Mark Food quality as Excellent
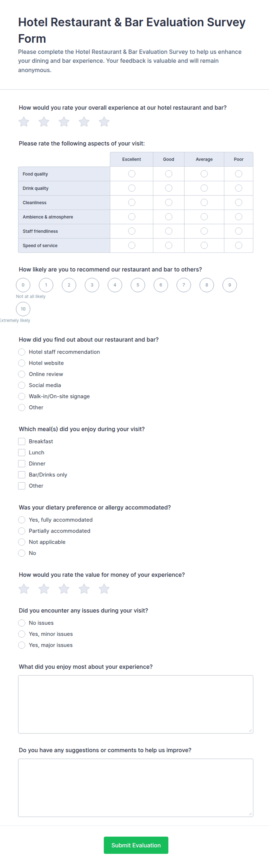 click(x=132, y=173)
